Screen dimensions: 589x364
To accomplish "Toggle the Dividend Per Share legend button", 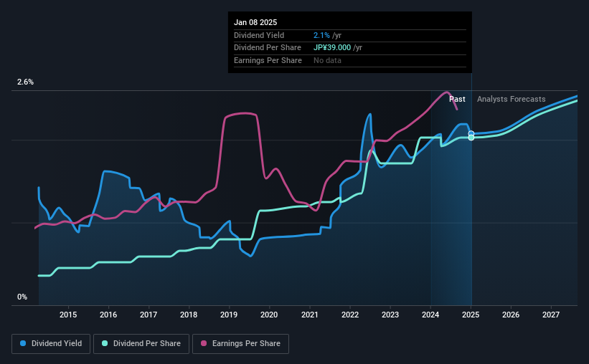I will 141,344.
